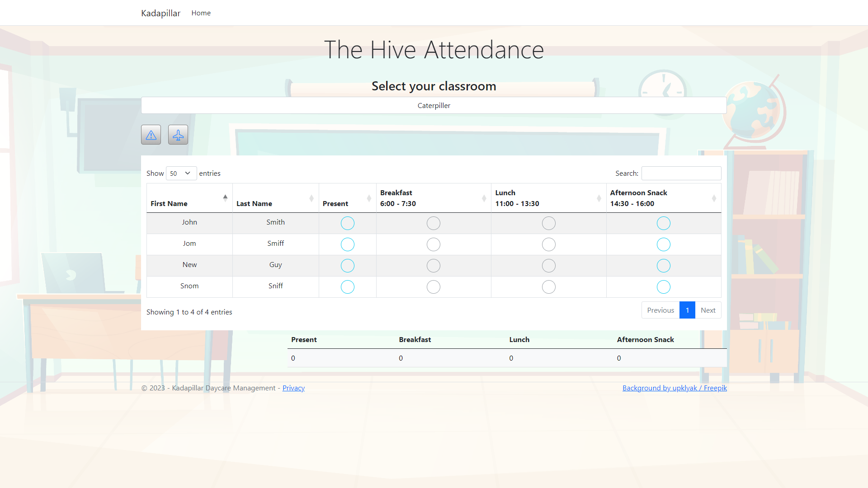Sort table by Present column
The width and height of the screenshot is (868, 488).
coord(347,198)
